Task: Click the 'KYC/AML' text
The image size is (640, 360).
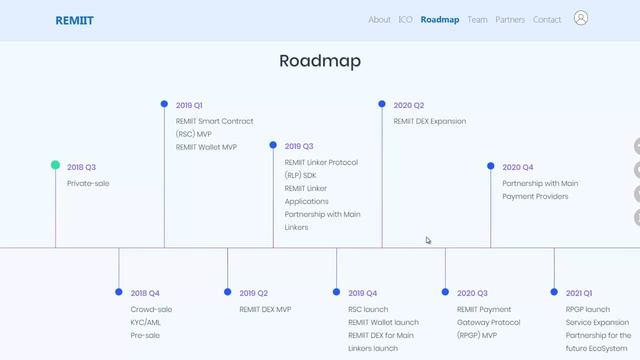Action: (x=145, y=322)
